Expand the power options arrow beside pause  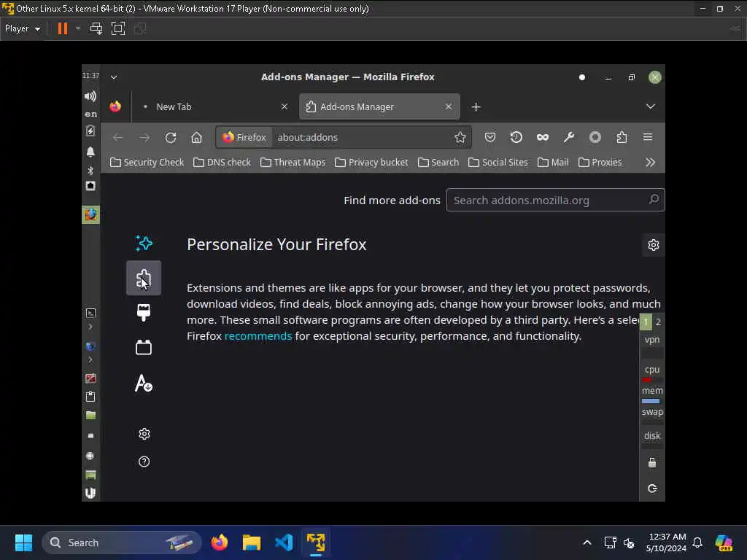click(x=77, y=28)
